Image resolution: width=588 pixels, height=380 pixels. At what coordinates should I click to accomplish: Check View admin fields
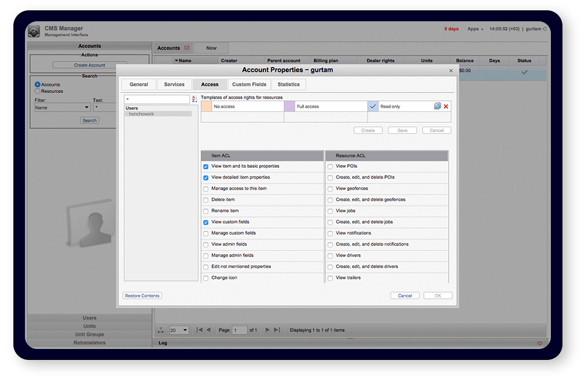click(x=206, y=244)
